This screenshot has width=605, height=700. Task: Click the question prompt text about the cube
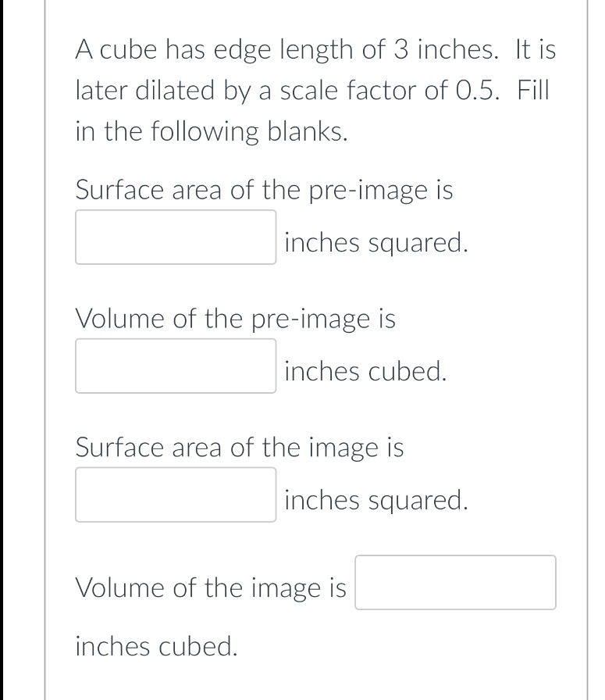pos(312,90)
